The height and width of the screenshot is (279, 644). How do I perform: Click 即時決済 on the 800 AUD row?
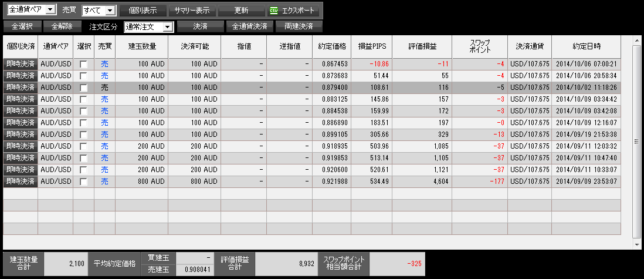[x=21, y=181]
